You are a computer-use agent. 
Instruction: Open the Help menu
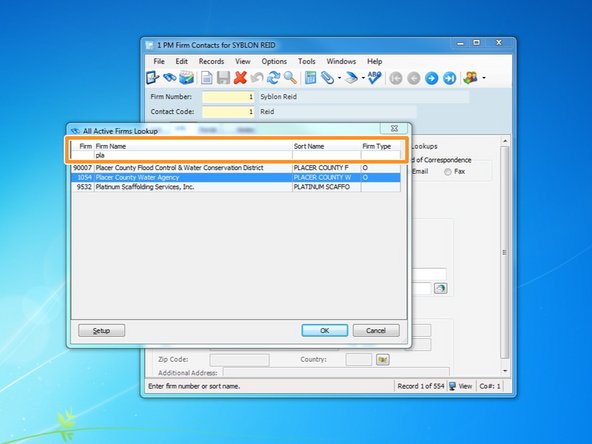pyautogui.click(x=375, y=61)
